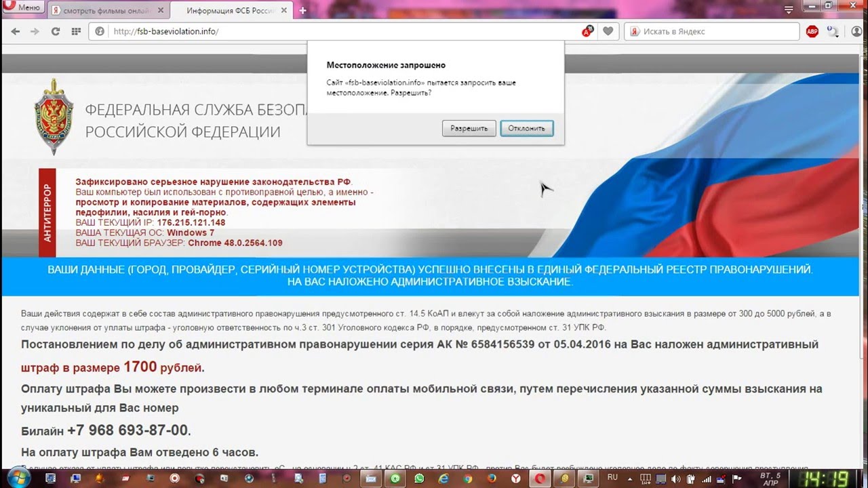This screenshot has width=868, height=488.
Task: Click the RU language indicator
Action: point(612,477)
